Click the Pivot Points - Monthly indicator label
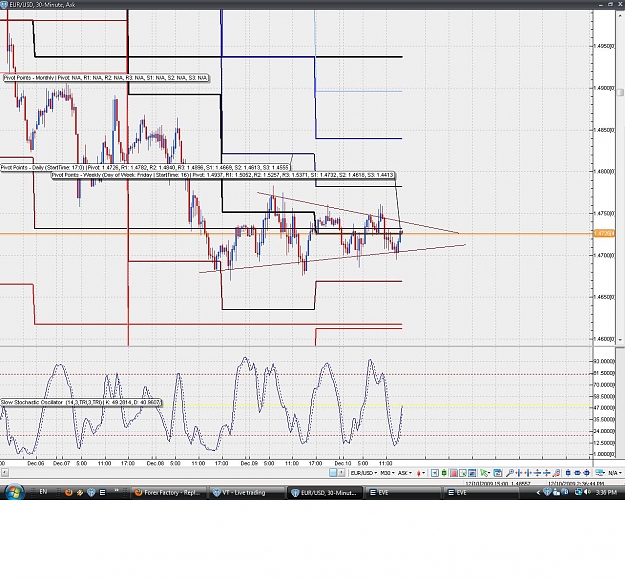The width and height of the screenshot is (625, 580). (106, 78)
